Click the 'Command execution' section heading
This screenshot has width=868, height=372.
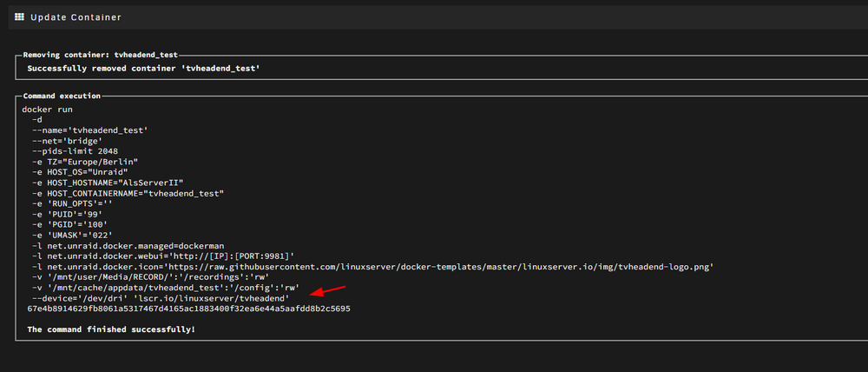(62, 96)
